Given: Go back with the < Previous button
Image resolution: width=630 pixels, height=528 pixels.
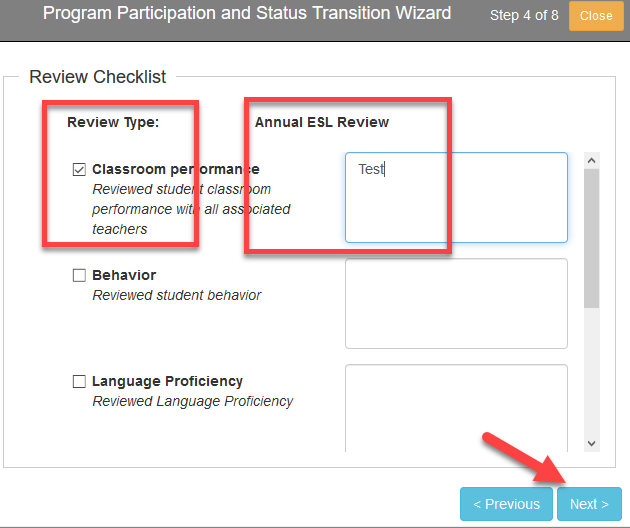Looking at the screenshot, I should pos(506,504).
